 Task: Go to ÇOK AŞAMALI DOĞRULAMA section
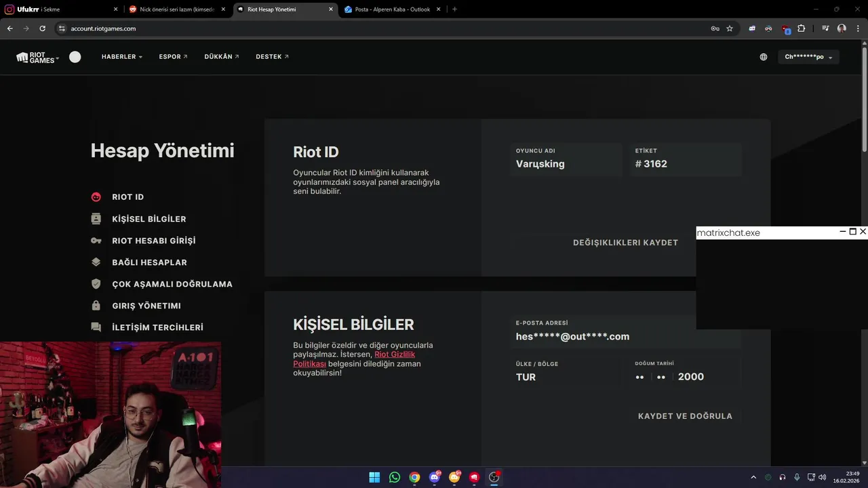(172, 284)
